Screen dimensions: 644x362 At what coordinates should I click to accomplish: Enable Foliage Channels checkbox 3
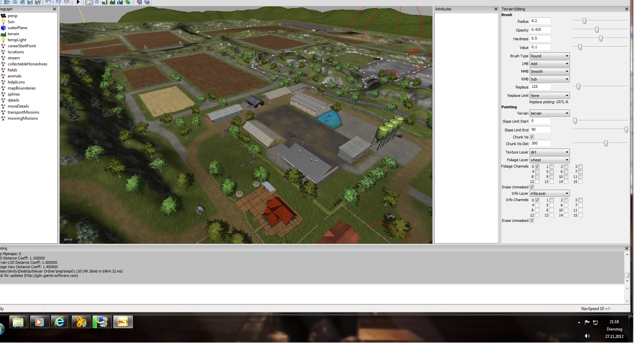[580, 167]
